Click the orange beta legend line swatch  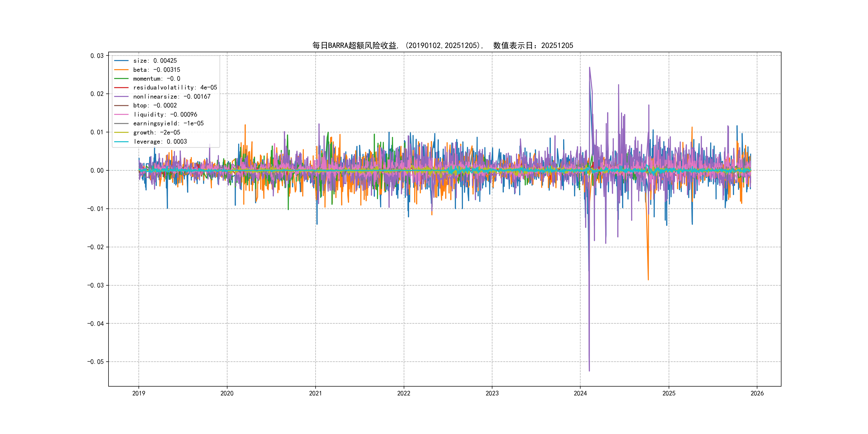[121, 70]
